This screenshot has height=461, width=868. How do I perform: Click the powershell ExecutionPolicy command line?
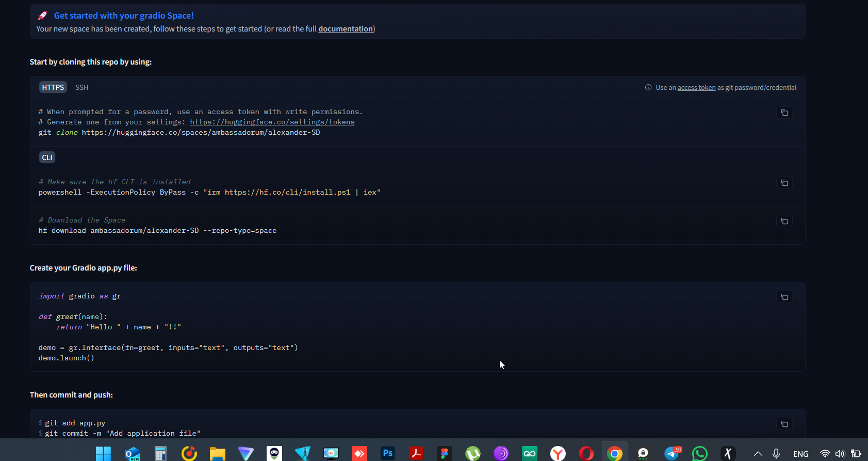pos(209,193)
